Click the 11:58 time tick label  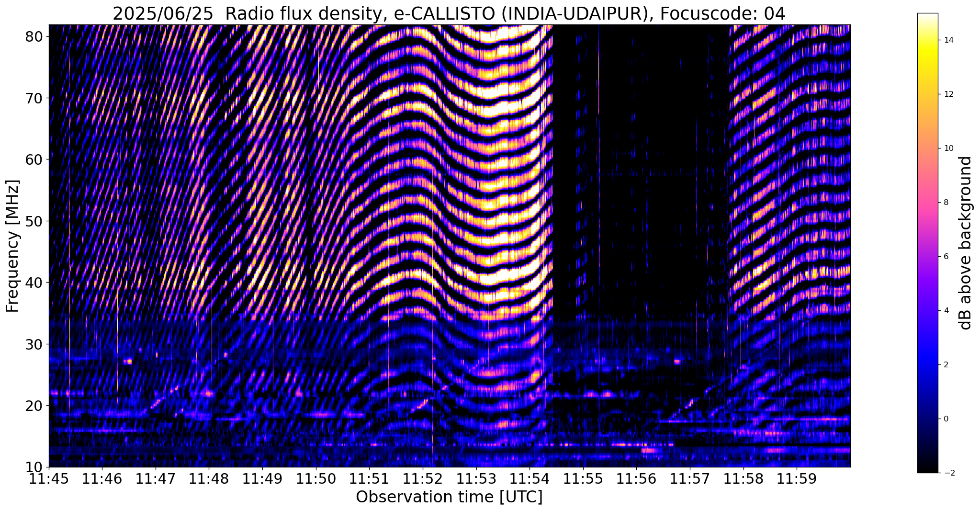743,479
